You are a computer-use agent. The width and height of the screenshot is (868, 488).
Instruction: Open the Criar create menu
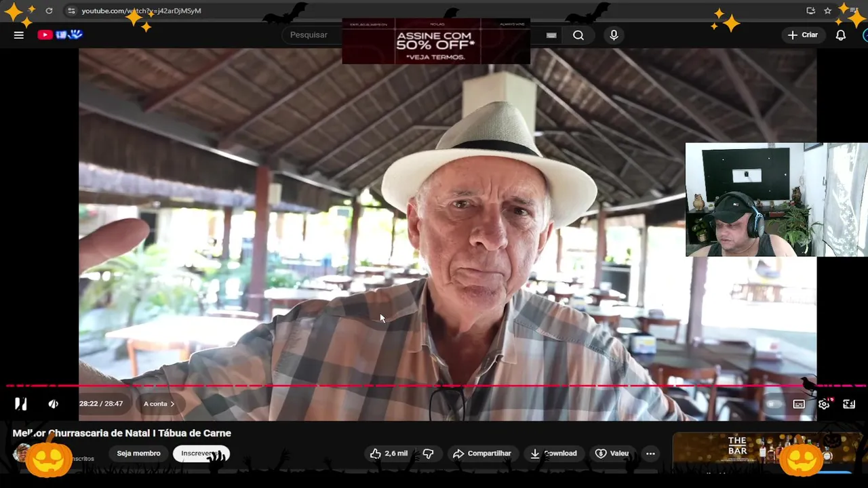pos(802,35)
